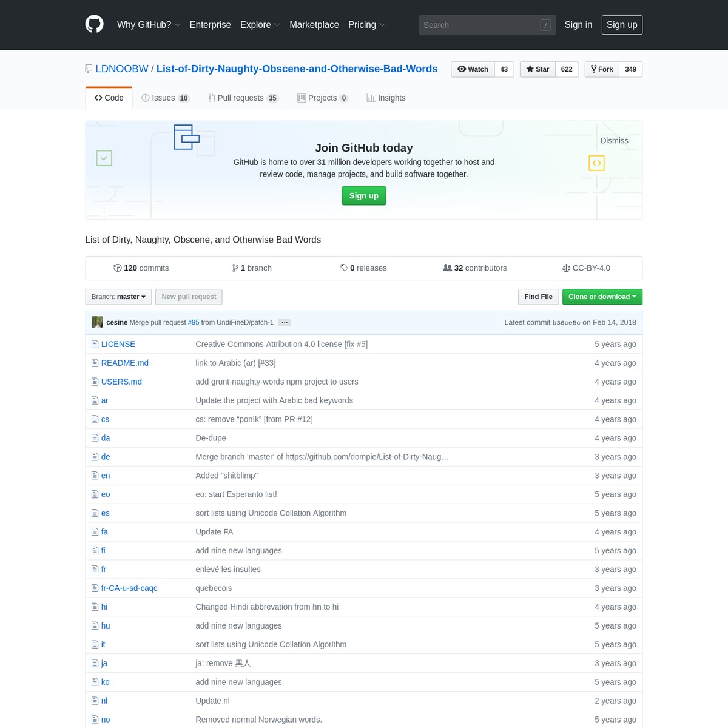The width and height of the screenshot is (728, 728).
Task: Click the license scale icon
Action: tap(566, 268)
